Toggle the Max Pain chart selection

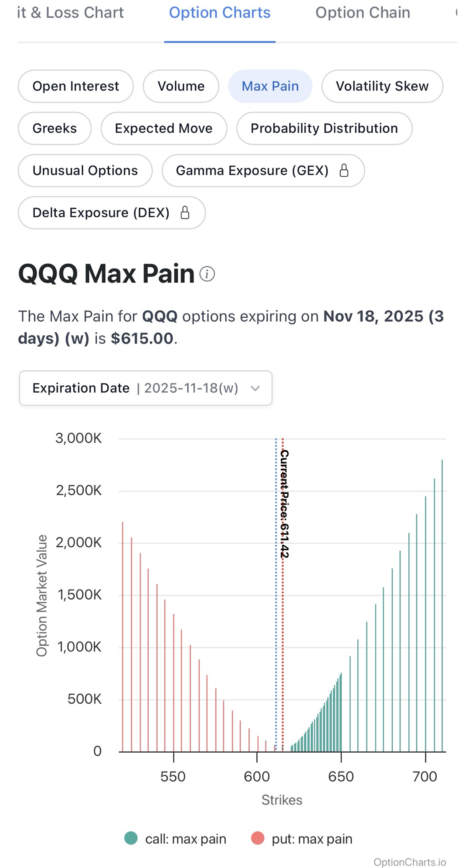270,86
